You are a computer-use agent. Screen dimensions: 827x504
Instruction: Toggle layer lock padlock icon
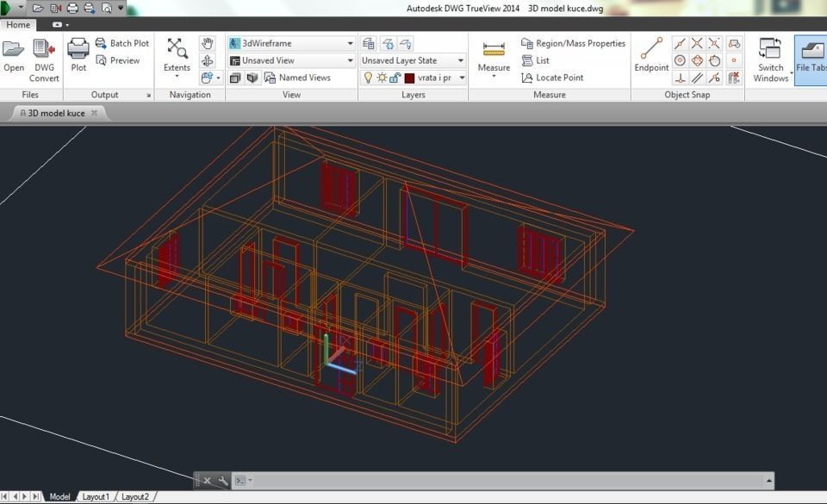(395, 78)
